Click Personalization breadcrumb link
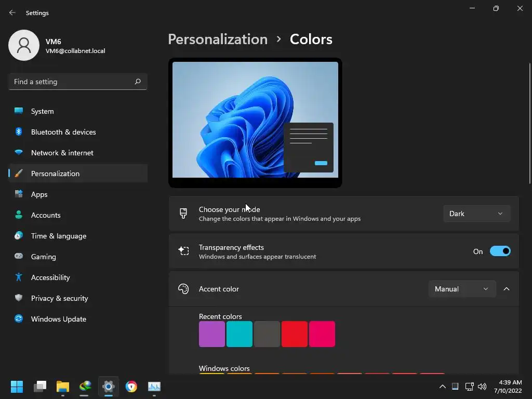 pos(218,39)
